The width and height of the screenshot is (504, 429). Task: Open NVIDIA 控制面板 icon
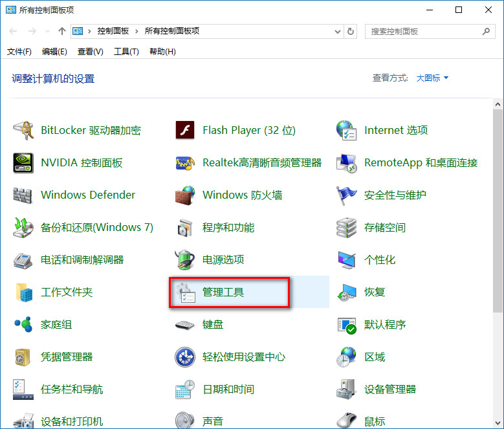pos(23,162)
